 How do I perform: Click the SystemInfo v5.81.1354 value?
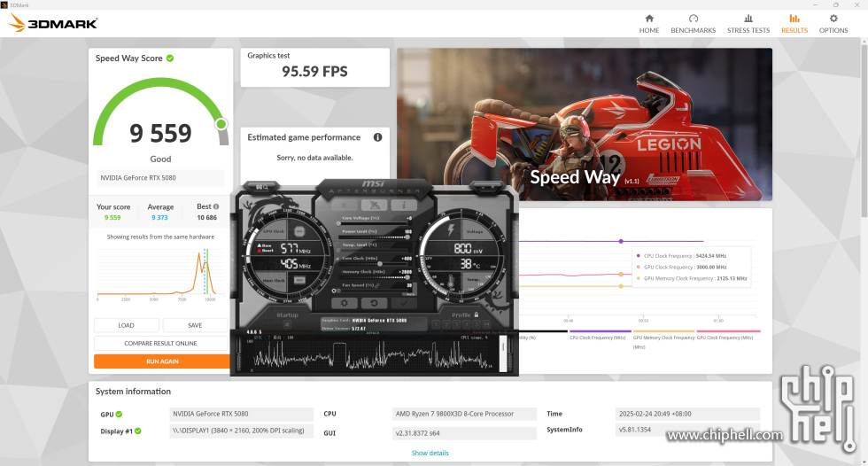pos(635,430)
